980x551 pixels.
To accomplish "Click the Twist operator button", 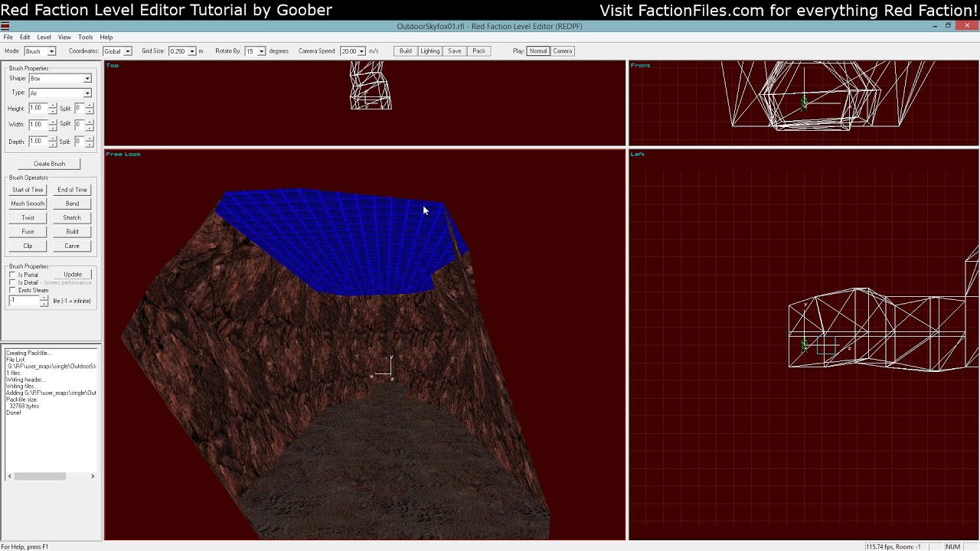I will click(28, 218).
